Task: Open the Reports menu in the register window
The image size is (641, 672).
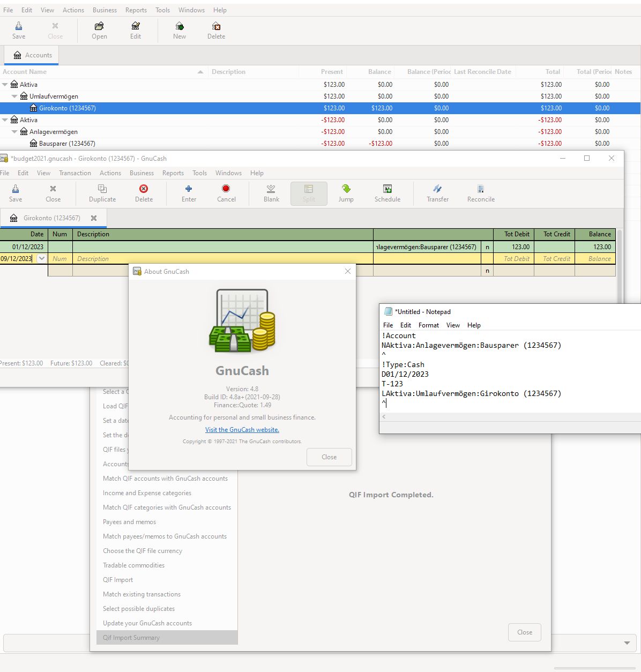Action: (x=173, y=173)
